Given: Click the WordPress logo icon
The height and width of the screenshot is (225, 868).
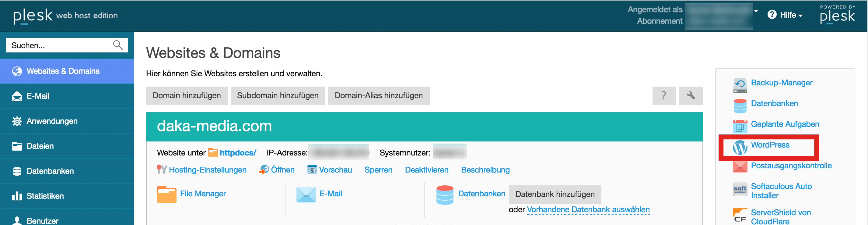Looking at the screenshot, I should (x=740, y=148).
